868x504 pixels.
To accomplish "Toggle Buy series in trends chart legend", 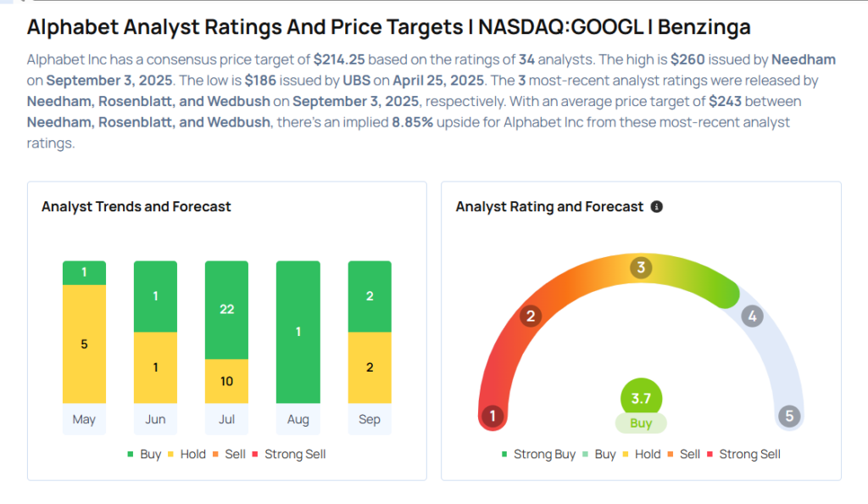I will tap(144, 454).
